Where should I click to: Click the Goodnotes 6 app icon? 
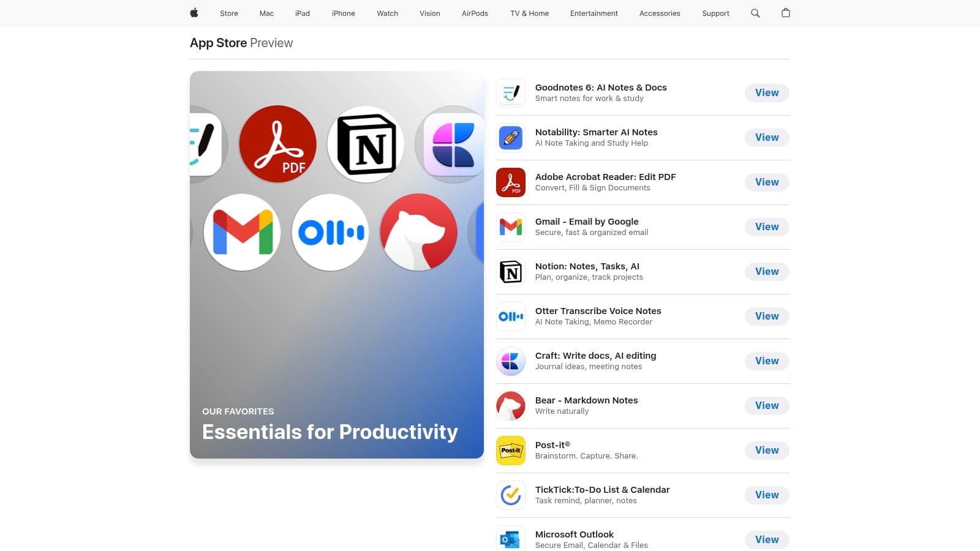coord(510,92)
